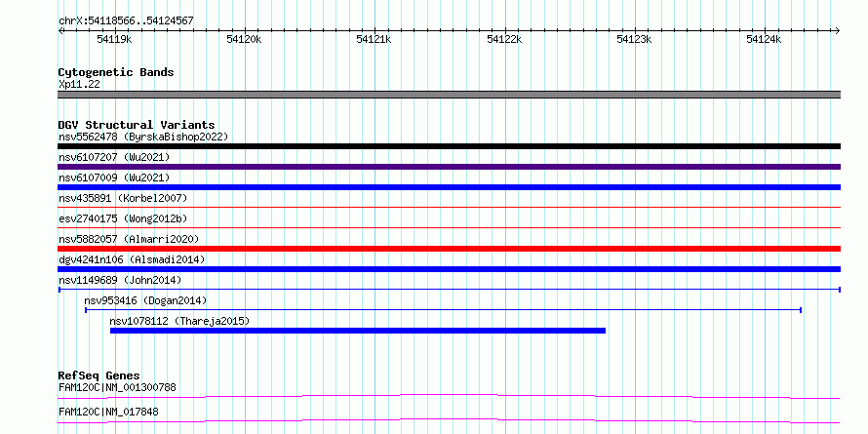Image resolution: width=868 pixels, height=434 pixels.
Task: Open variant nsv435891 (Korbel2007) label
Action: 123,198
